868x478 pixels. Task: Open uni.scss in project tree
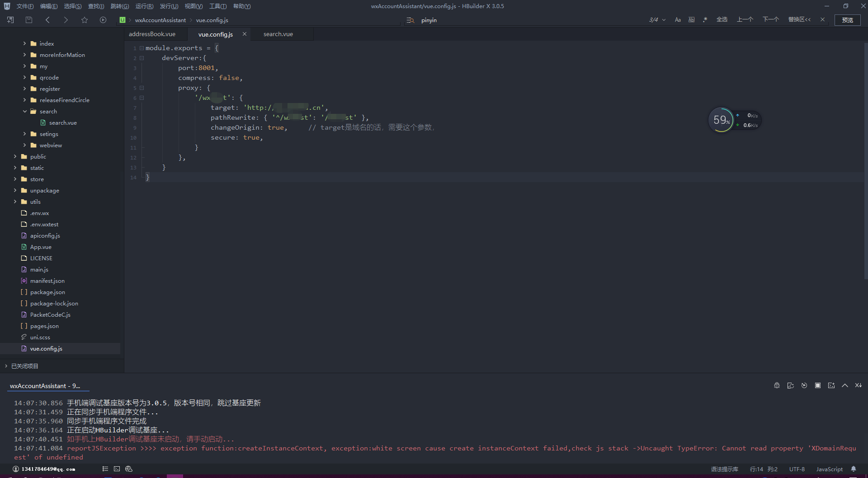pyautogui.click(x=40, y=337)
